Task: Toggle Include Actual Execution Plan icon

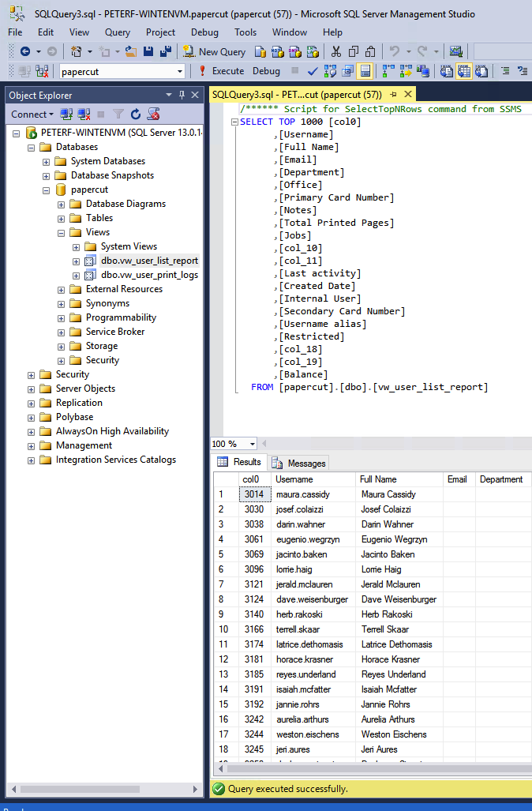Action: (388, 71)
